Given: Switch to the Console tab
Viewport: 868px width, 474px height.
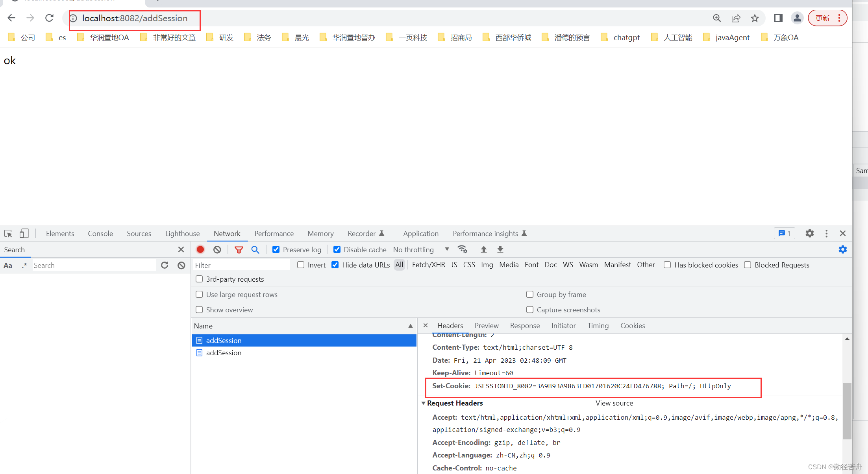Looking at the screenshot, I should coord(100,234).
